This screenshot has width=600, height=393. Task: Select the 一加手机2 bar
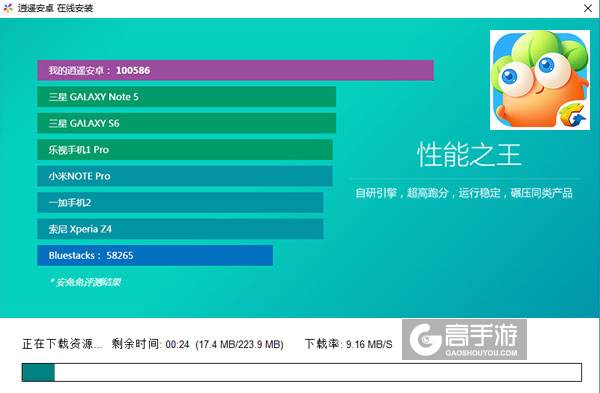tap(180, 202)
